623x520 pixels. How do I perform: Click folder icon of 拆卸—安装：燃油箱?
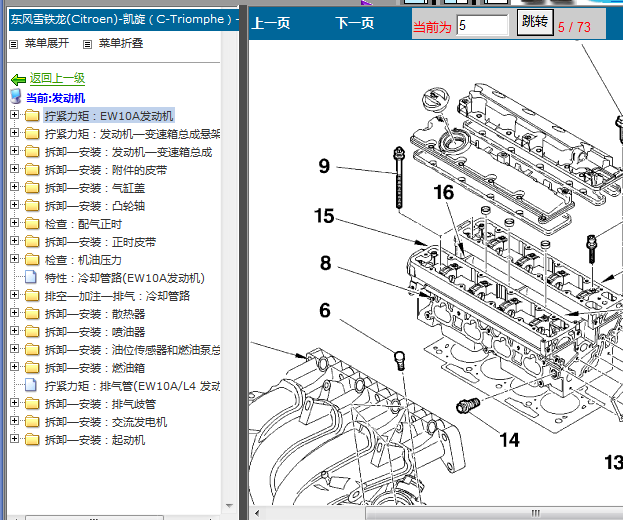coord(32,367)
